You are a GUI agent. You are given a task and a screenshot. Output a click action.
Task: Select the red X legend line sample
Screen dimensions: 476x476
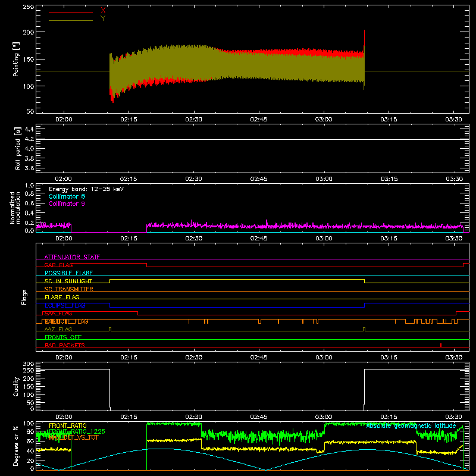[71, 12]
